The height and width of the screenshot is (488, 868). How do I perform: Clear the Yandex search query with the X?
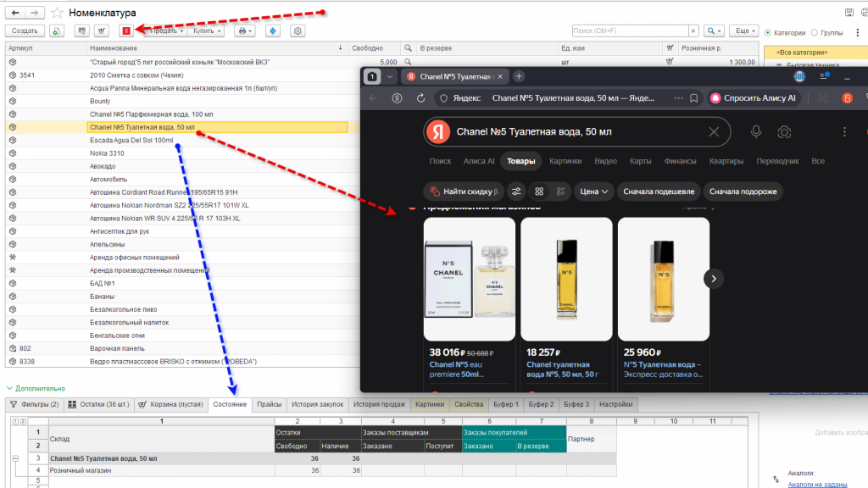click(714, 131)
